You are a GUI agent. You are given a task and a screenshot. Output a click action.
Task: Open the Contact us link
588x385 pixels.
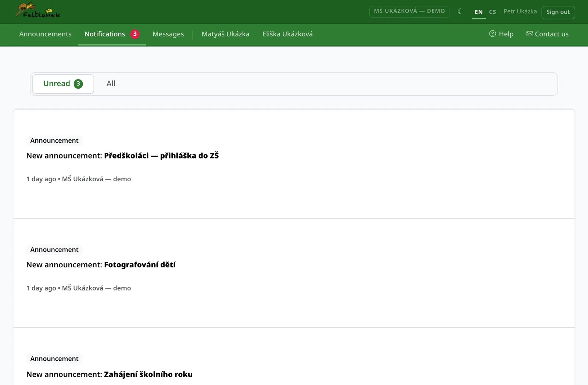547,34
